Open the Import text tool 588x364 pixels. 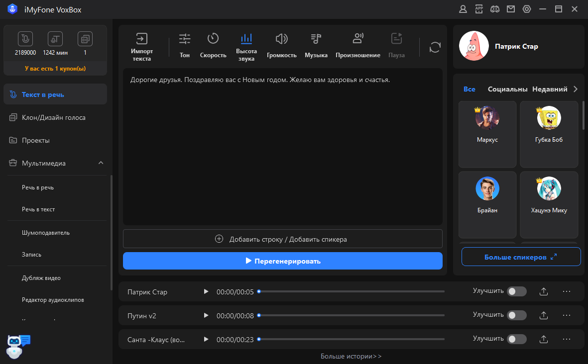(142, 47)
